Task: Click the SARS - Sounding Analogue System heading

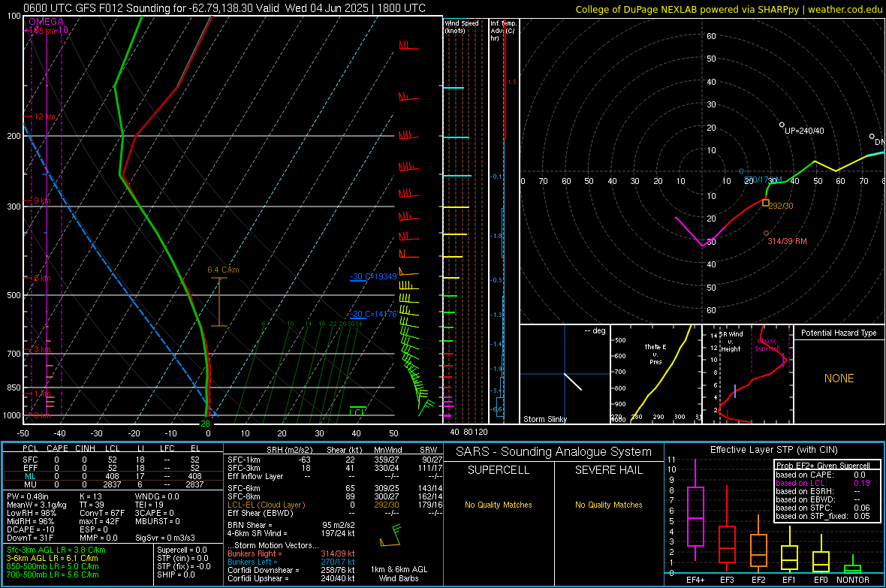Action: 554,452
